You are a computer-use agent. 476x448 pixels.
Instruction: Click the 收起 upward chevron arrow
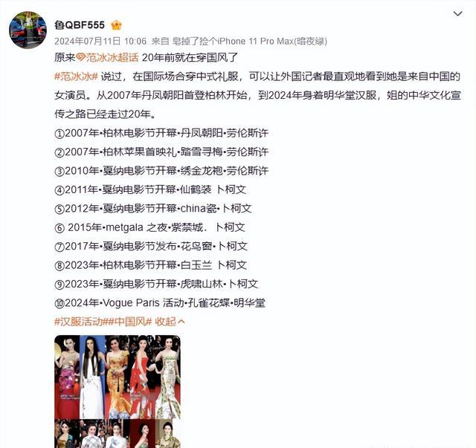(181, 322)
